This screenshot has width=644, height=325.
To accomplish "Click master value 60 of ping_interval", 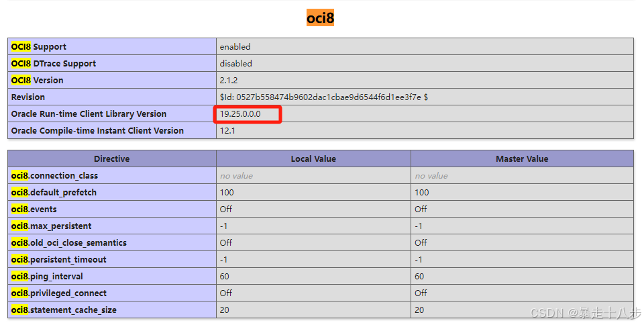I will (419, 277).
